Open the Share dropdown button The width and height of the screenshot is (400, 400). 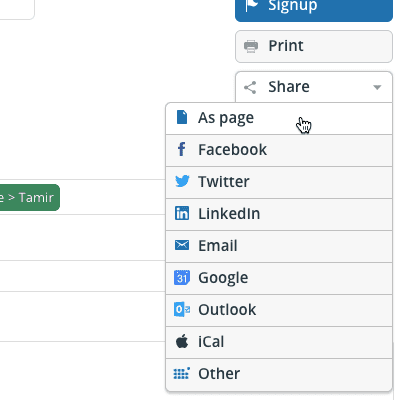[x=314, y=87]
